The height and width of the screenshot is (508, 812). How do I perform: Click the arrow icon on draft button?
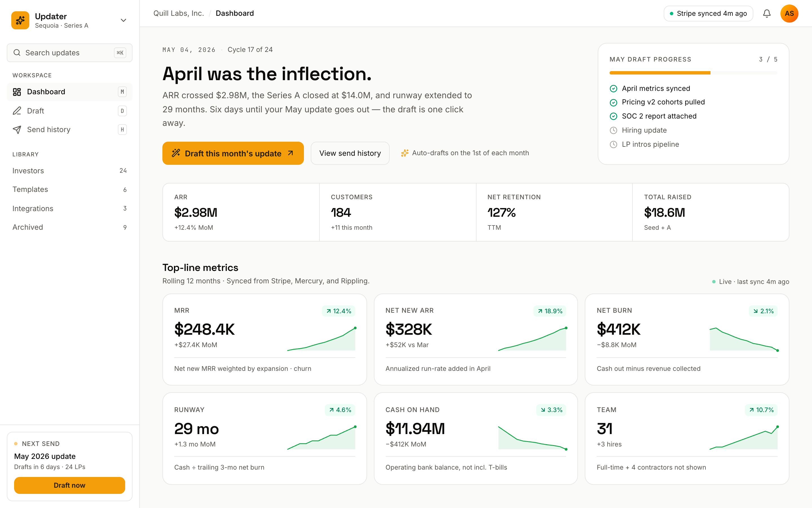coord(290,153)
